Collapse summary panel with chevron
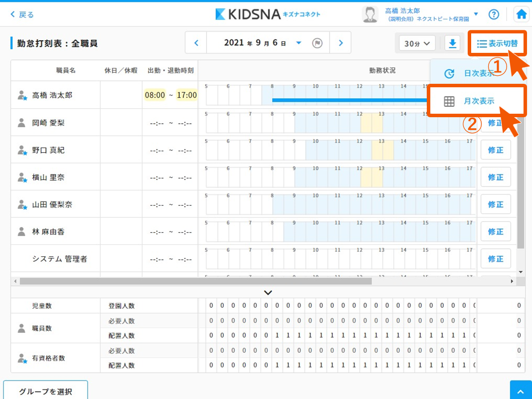532x399 pixels. 268,293
